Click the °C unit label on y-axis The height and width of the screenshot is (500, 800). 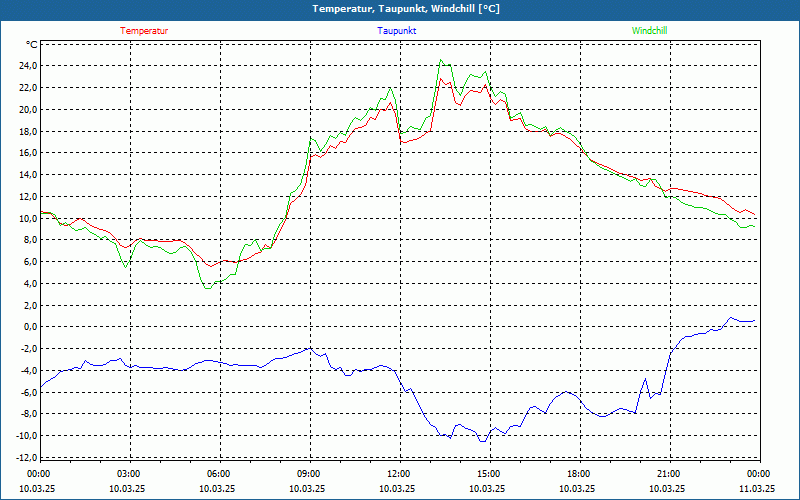31,45
